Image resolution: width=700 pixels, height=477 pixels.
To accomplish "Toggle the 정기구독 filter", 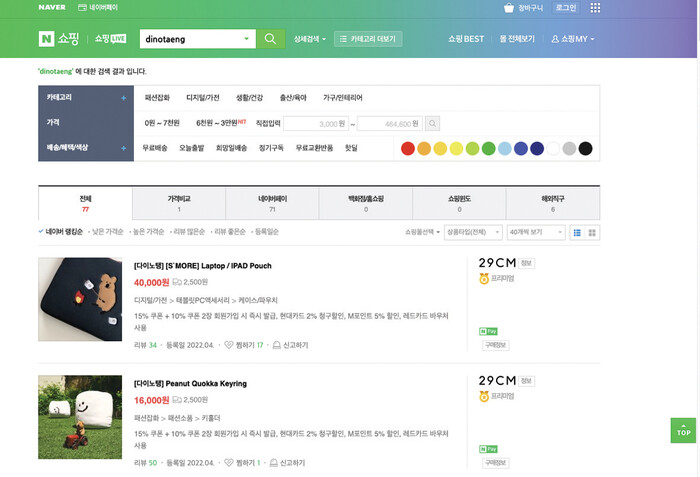I will point(271,148).
